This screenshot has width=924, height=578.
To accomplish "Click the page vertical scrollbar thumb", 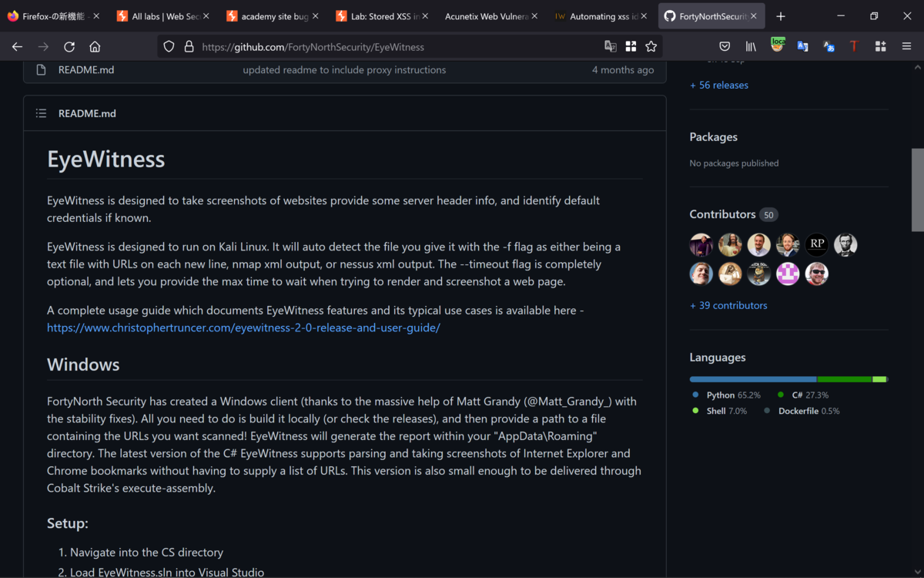I will [x=917, y=190].
